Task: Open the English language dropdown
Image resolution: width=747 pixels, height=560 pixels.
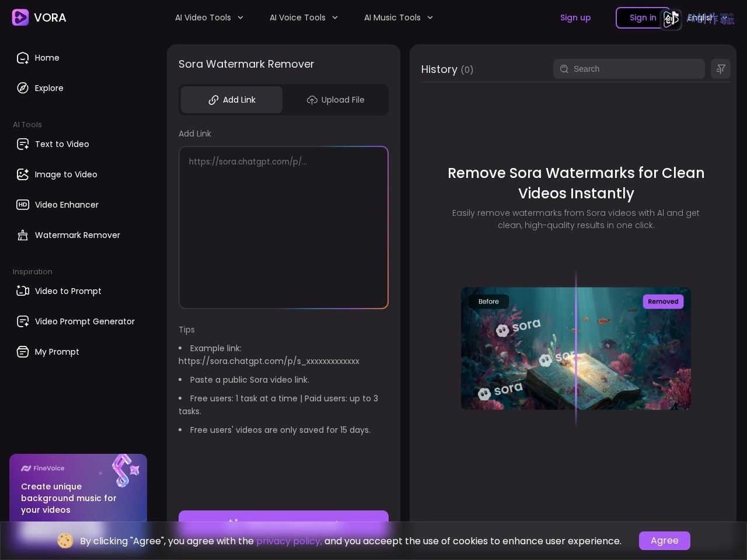Action: point(706,17)
